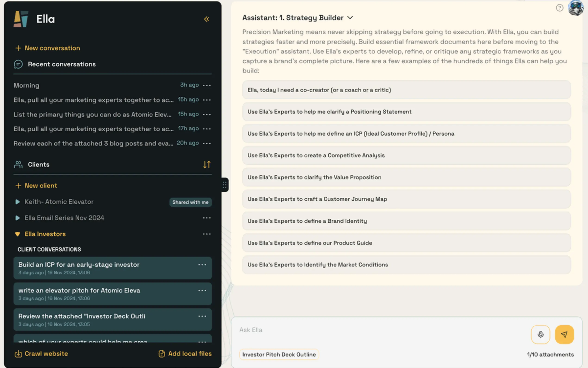Sort clients using the up-down arrows icon
588x368 pixels.
207,165
